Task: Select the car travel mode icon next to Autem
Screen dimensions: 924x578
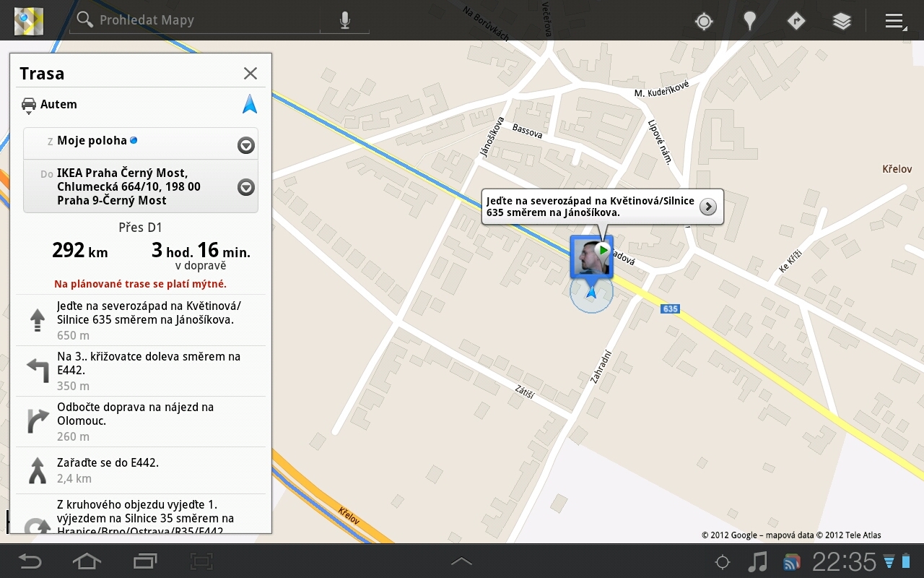Action: [29, 104]
